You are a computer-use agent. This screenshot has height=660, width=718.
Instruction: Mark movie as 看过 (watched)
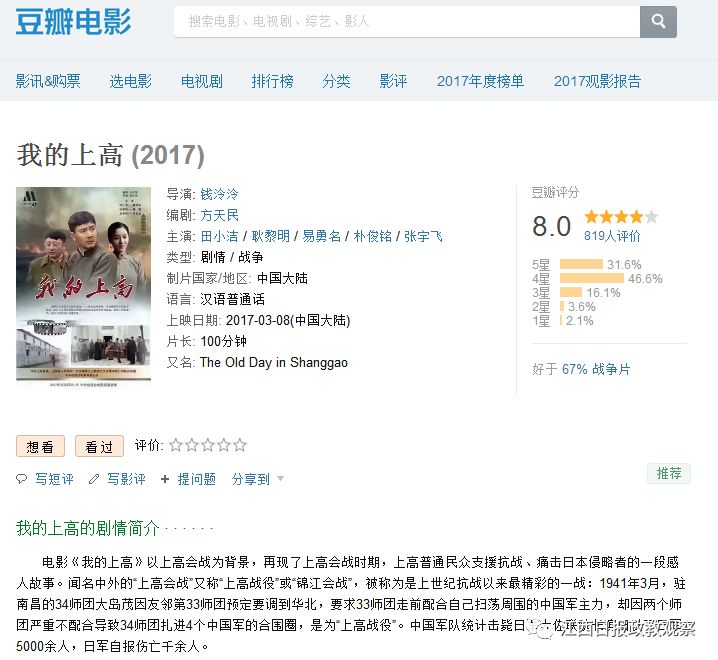[99, 446]
